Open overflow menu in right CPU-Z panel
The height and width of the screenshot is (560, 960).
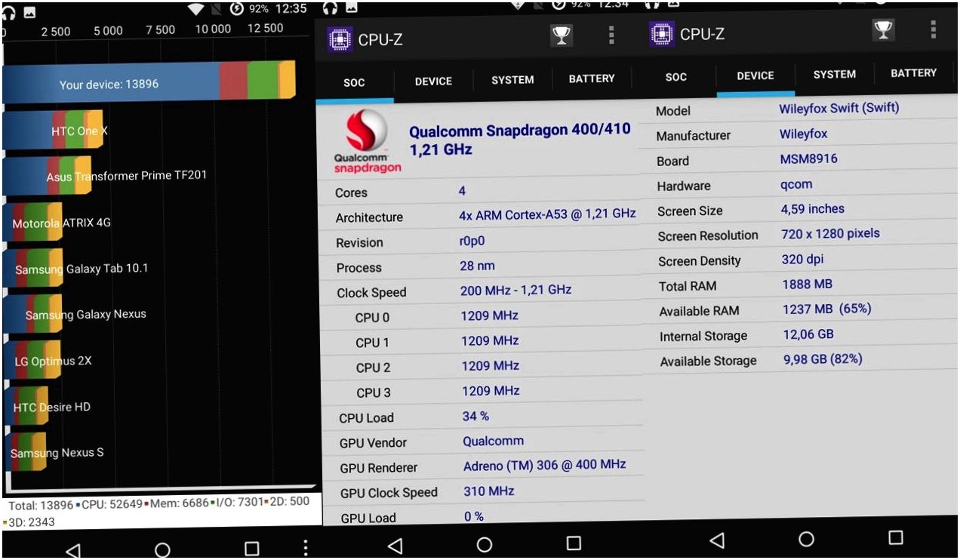(934, 29)
